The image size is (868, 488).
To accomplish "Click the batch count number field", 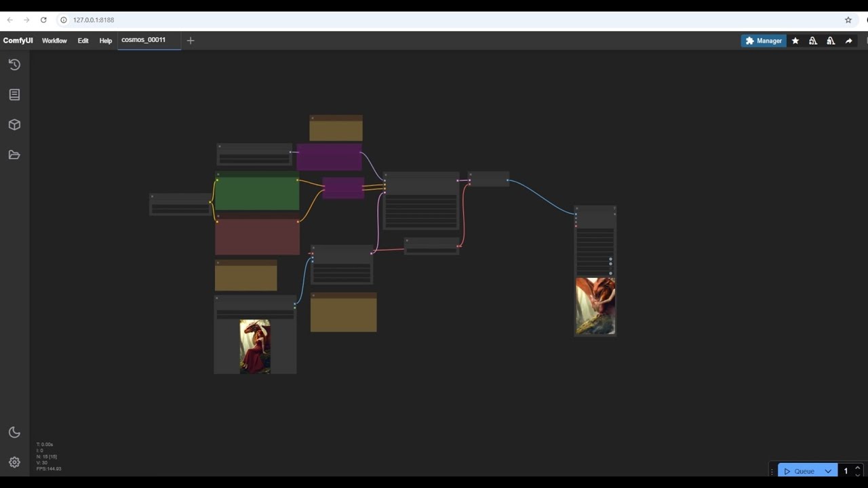I will click(x=846, y=471).
